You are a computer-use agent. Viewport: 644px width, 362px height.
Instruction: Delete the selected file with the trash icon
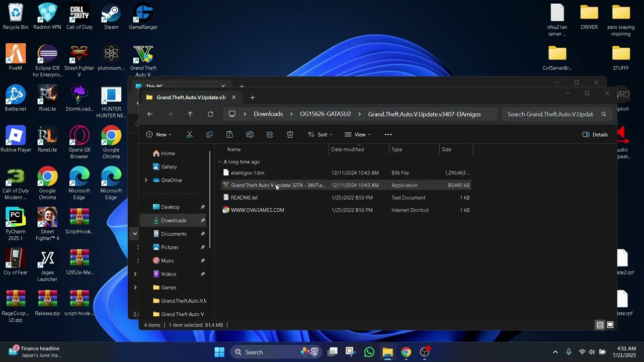[290, 135]
